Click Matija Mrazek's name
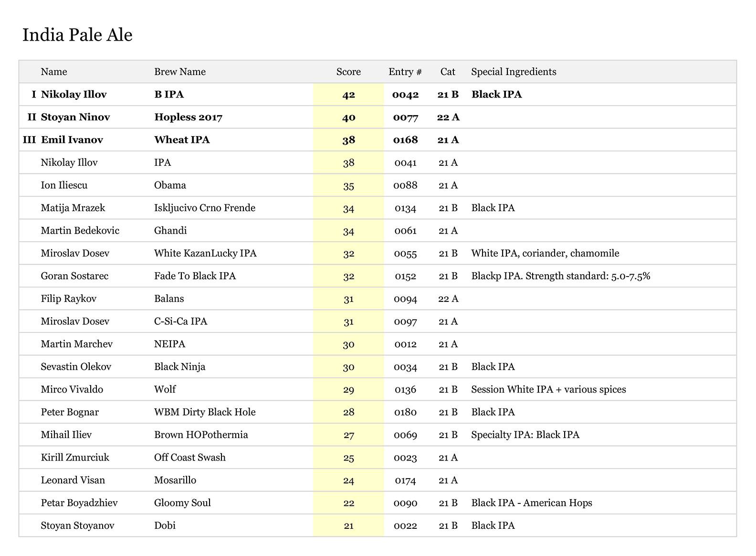Image resolution: width=756 pixels, height=556 pixels. point(73,208)
